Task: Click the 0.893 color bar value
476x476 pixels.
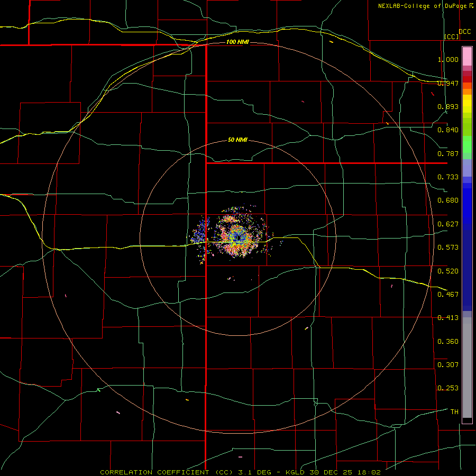Action: [448, 106]
